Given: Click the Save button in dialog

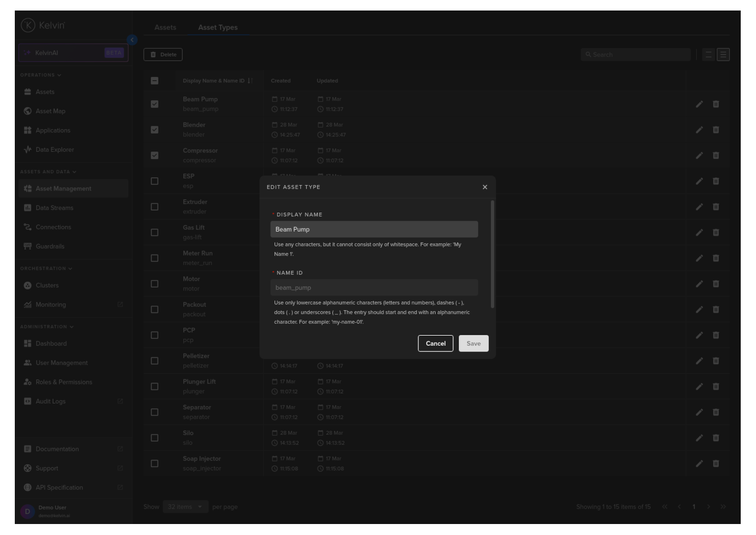Looking at the screenshot, I should [x=473, y=343].
